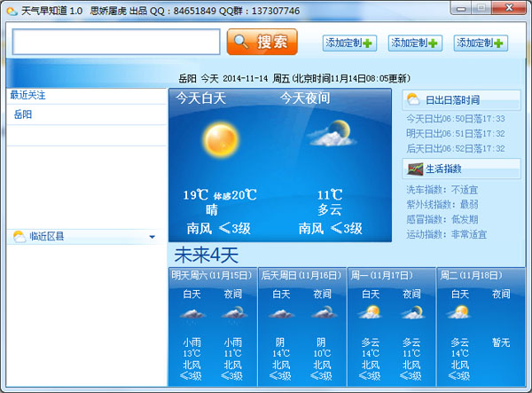Image resolution: width=532 pixels, height=393 pixels.
Task: Close the 天气早知道 window
Action: coord(509,8)
